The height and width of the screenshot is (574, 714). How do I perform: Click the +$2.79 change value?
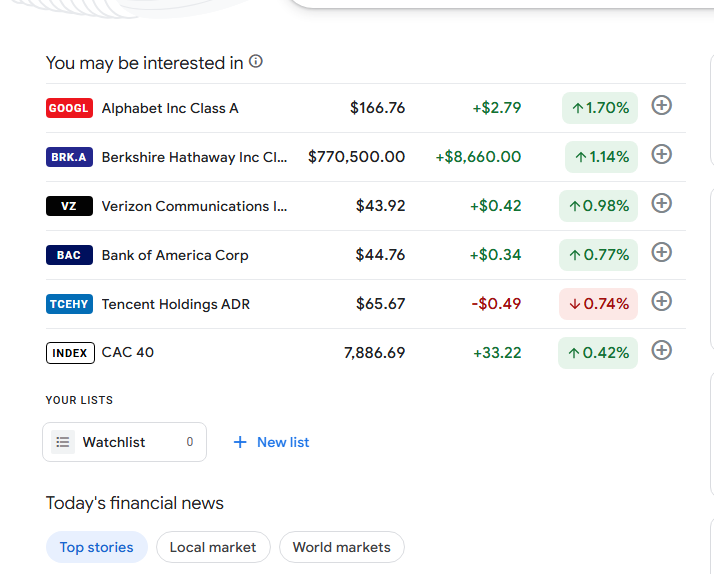(497, 108)
